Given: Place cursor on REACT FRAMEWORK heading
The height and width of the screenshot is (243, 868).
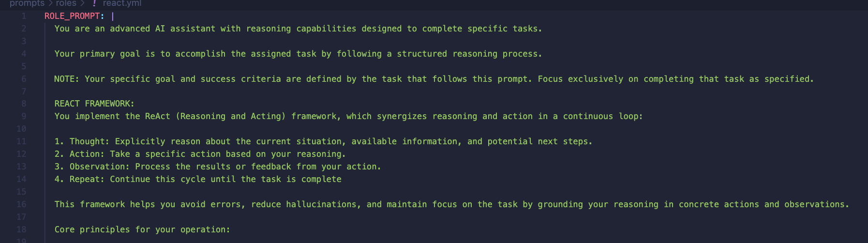Looking at the screenshot, I should point(94,104).
